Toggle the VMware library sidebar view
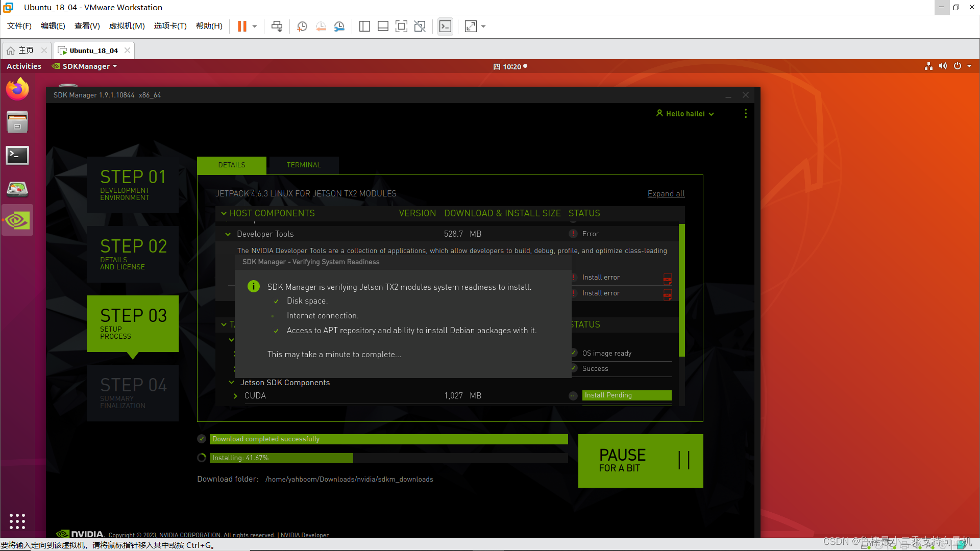Screen dimensions: 980x551 tap(364, 27)
